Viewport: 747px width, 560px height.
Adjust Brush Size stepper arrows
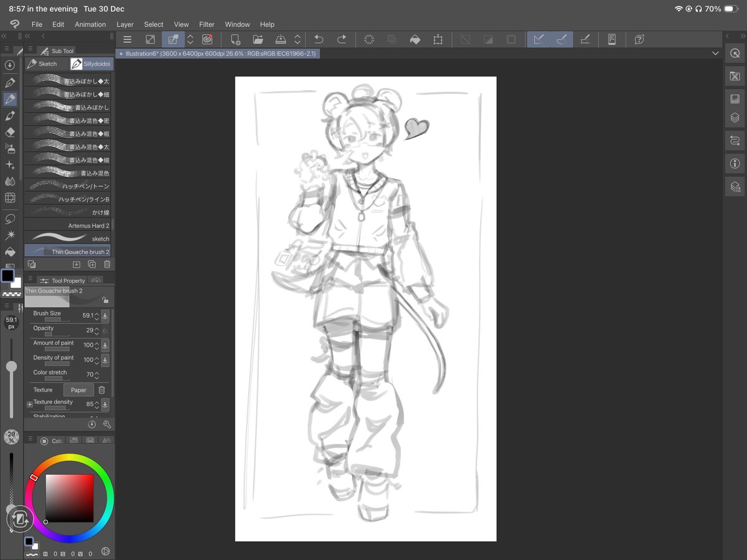click(x=96, y=316)
